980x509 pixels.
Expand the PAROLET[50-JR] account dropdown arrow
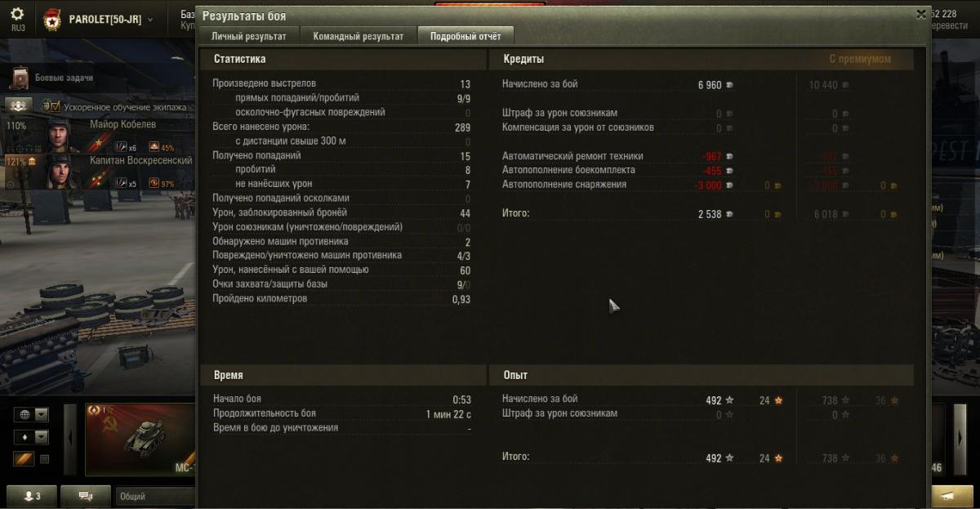tap(150, 20)
